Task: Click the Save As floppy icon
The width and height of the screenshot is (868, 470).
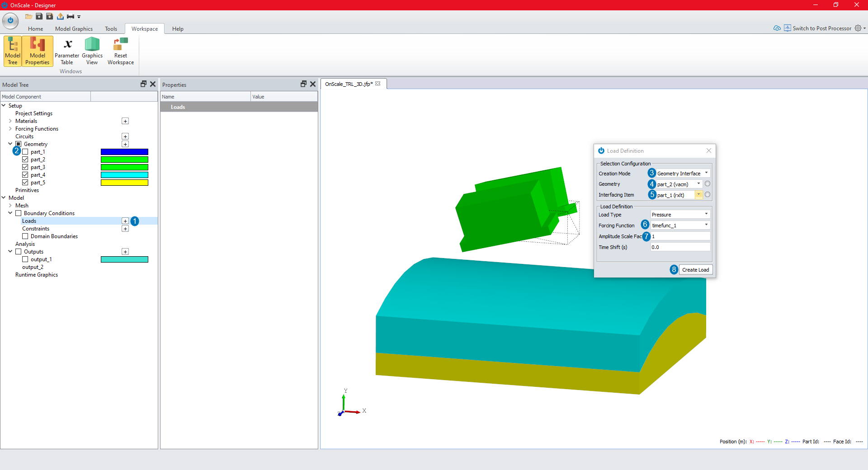Action: click(50, 16)
